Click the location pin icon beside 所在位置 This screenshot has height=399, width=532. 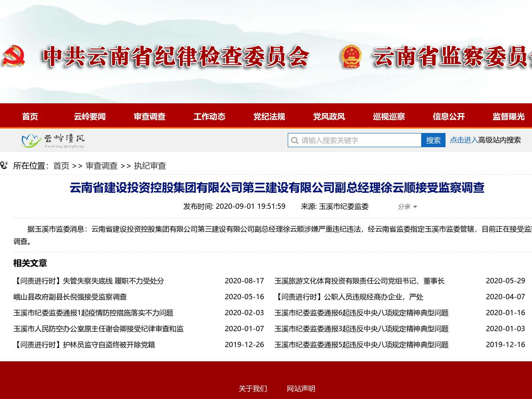(4, 166)
